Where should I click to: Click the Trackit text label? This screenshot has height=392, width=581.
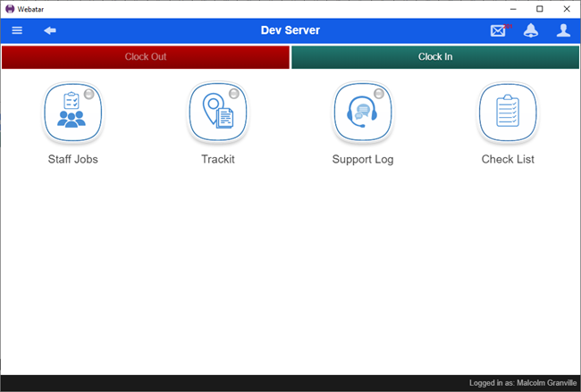pos(217,160)
